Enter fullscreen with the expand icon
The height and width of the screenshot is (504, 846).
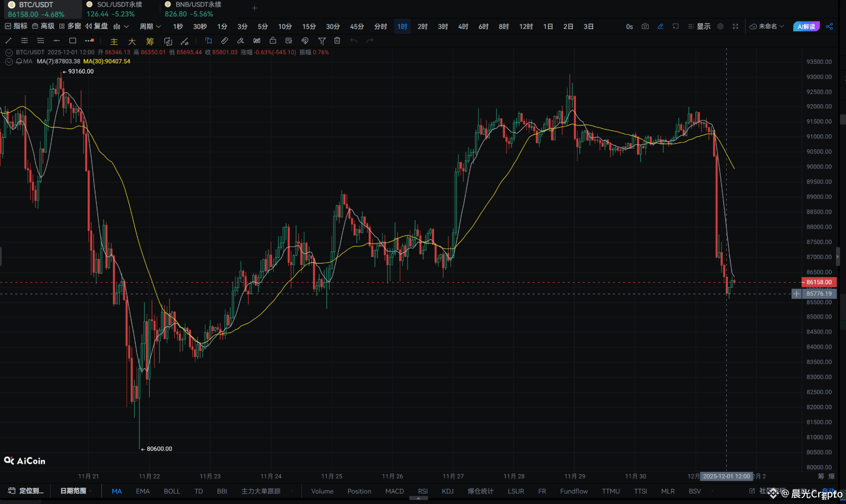pos(735,26)
